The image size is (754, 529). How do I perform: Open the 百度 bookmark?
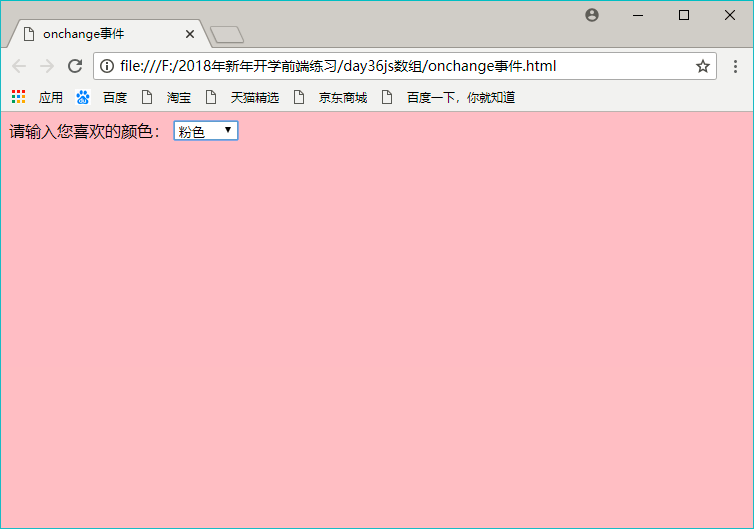coord(102,97)
